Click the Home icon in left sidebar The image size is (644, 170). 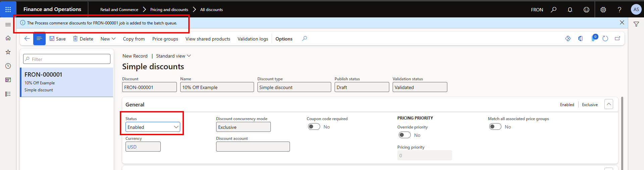8,38
